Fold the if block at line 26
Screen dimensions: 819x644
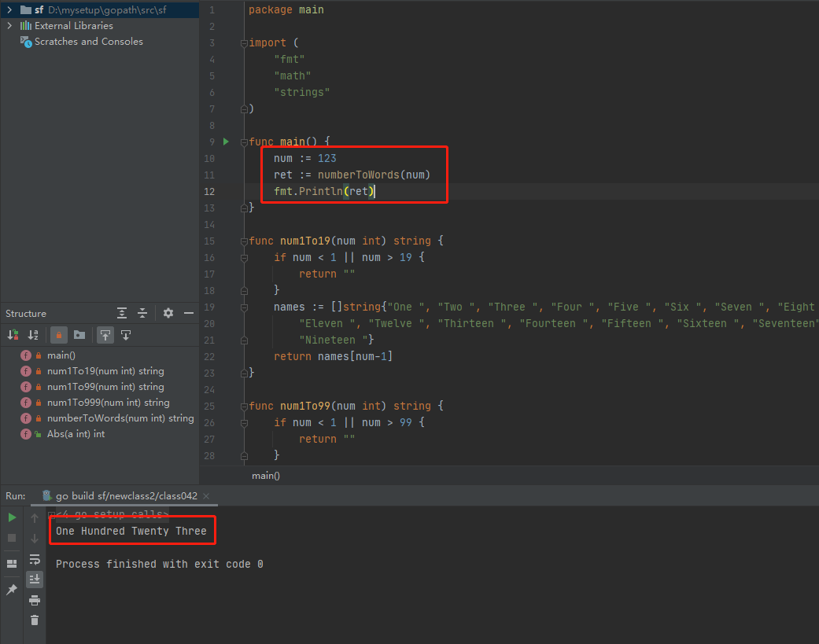pos(244,423)
